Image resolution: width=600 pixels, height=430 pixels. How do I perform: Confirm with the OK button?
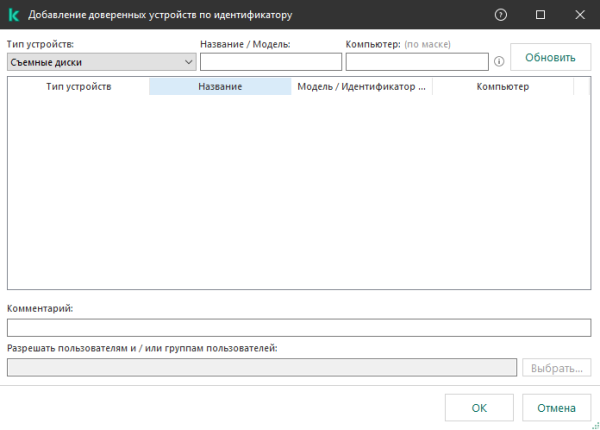click(x=479, y=408)
